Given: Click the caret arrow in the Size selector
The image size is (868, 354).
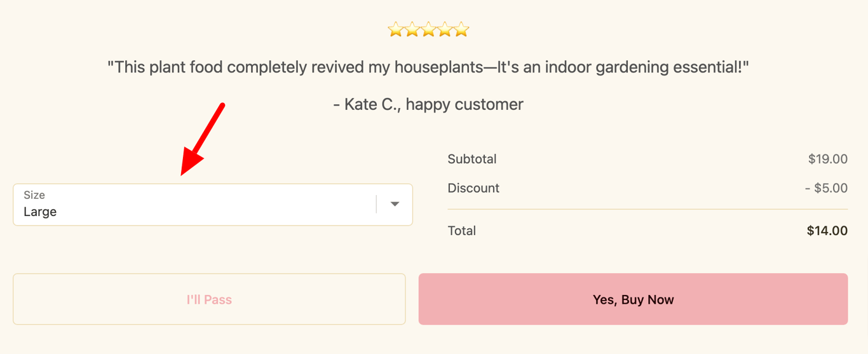Looking at the screenshot, I should point(395,205).
